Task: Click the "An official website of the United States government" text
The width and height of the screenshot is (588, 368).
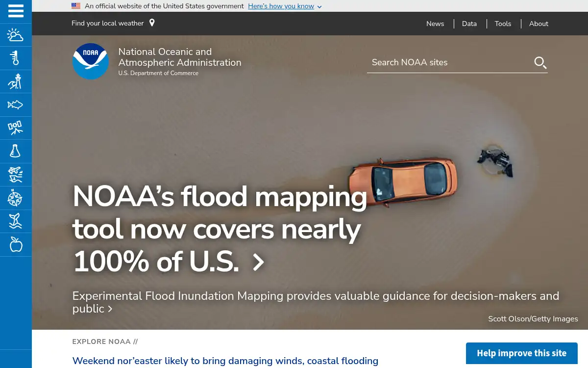Action: (x=164, y=6)
